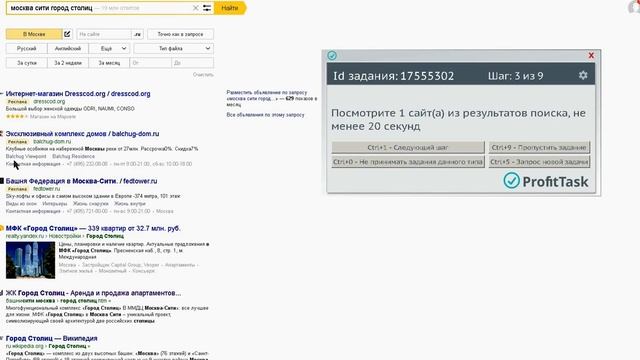640x360 pixels.
Task: Clear the search query with the X icon
Action: [196, 8]
